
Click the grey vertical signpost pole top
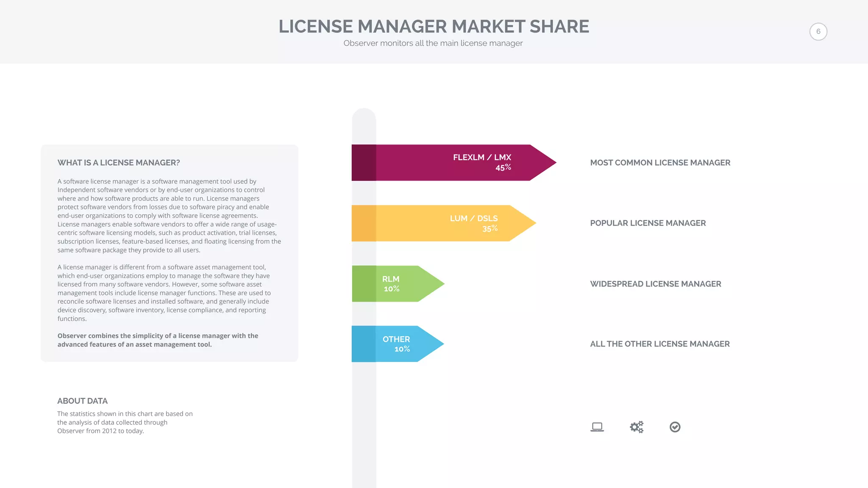coord(364,121)
